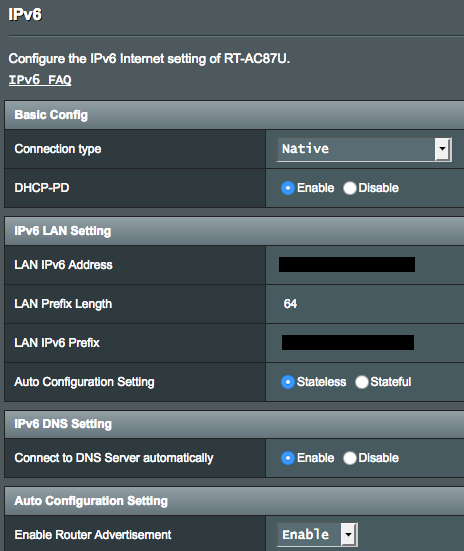Click the Connection type dropdown arrow
Viewport: 464px width, 551px height.
click(x=443, y=149)
